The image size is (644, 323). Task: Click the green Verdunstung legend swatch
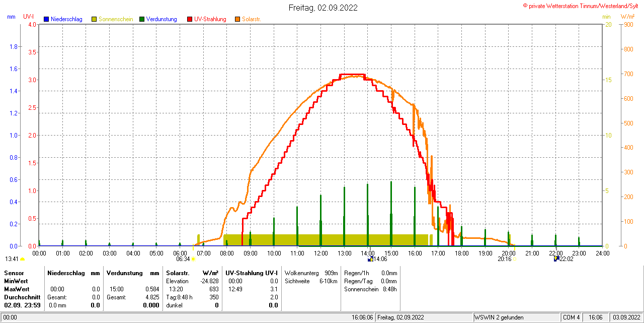pos(142,19)
